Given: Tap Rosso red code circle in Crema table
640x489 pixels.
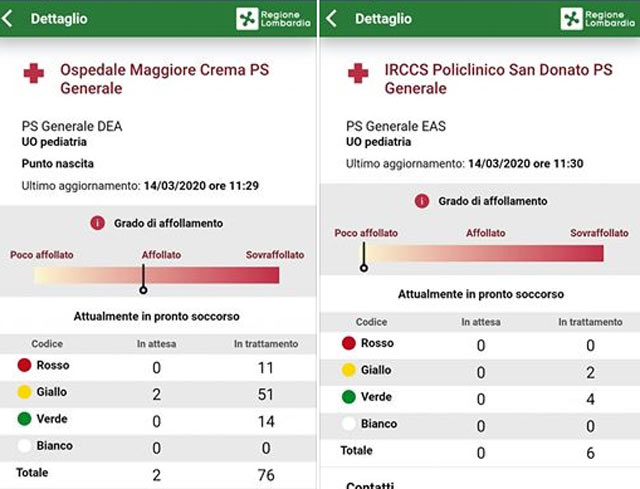Looking at the screenshot, I should click(25, 366).
